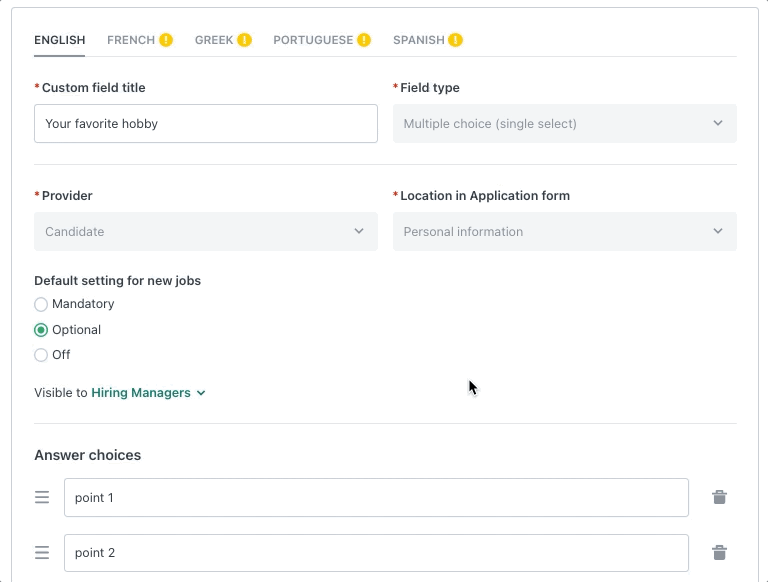Viewport: 768px width, 582px height.
Task: Click the Custom field title input
Action: (x=205, y=124)
